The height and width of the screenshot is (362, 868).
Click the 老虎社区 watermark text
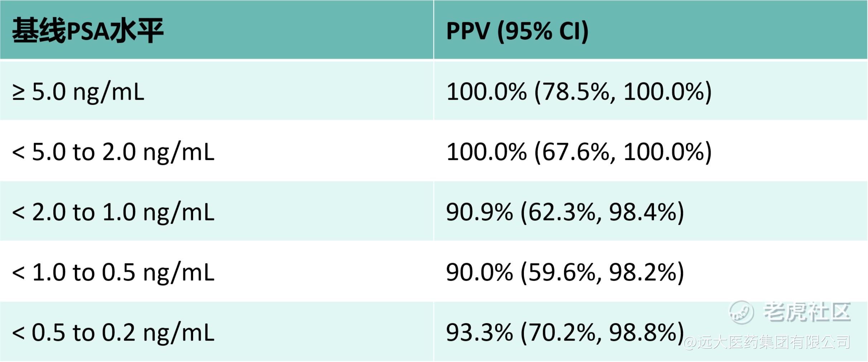[x=807, y=312]
